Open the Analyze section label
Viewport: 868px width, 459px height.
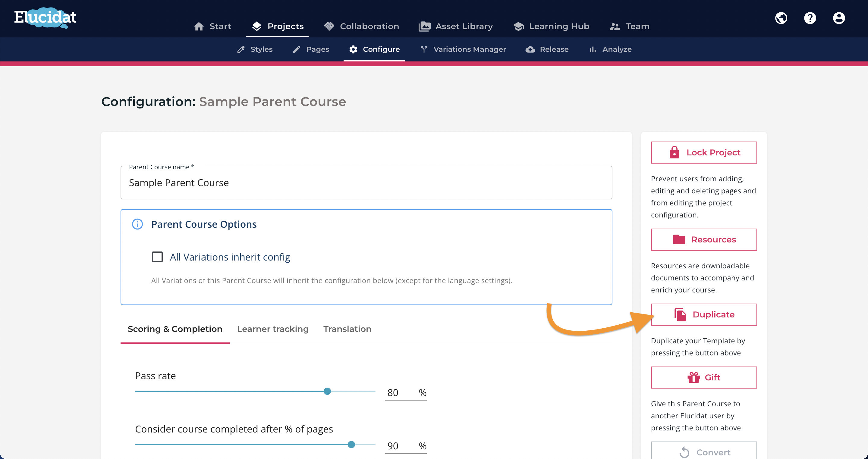click(x=617, y=49)
